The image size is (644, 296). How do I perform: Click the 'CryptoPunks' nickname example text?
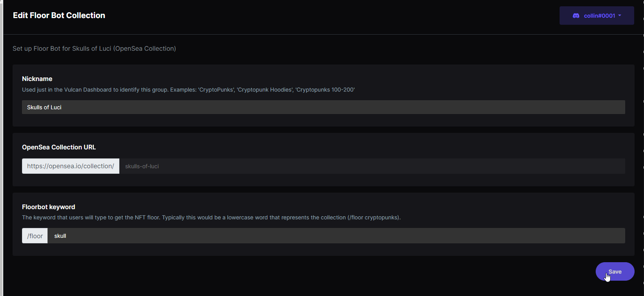click(x=217, y=90)
